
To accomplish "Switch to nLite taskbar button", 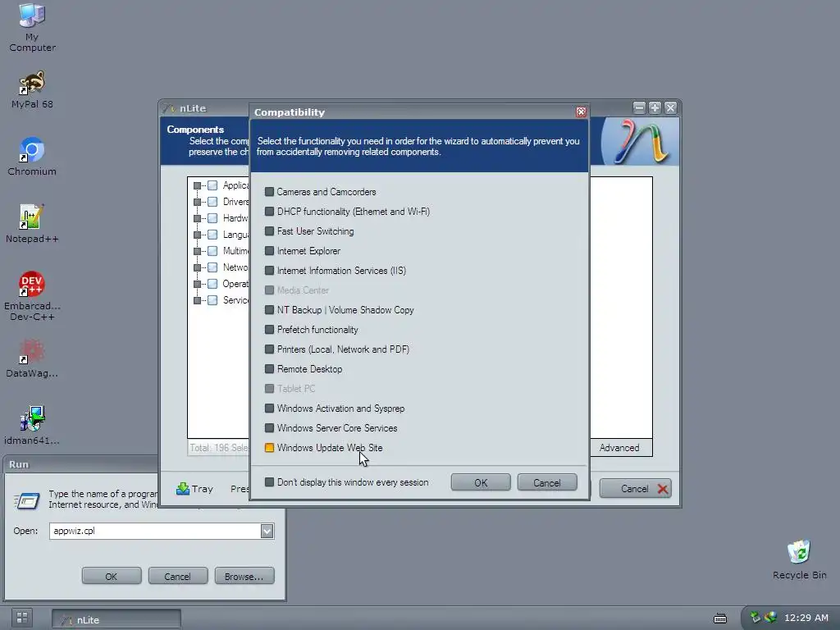I will [116, 619].
